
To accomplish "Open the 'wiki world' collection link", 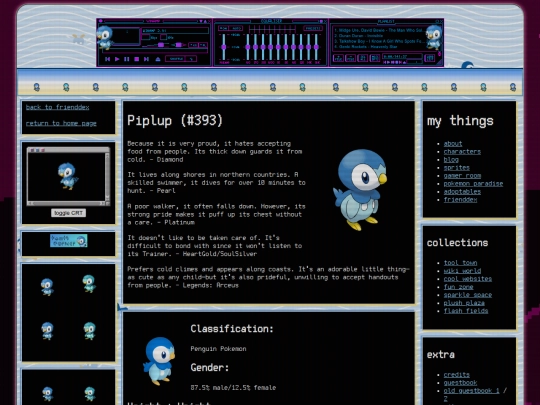I will [462, 271].
